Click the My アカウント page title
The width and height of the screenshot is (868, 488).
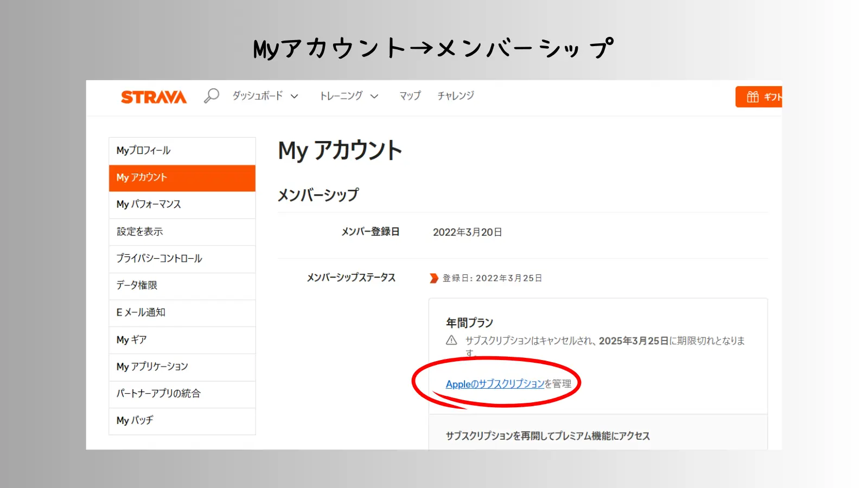[x=340, y=150]
